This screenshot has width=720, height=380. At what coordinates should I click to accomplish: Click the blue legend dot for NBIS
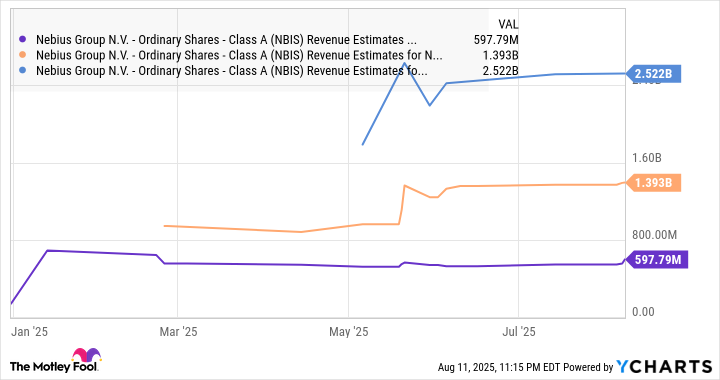coord(22,71)
